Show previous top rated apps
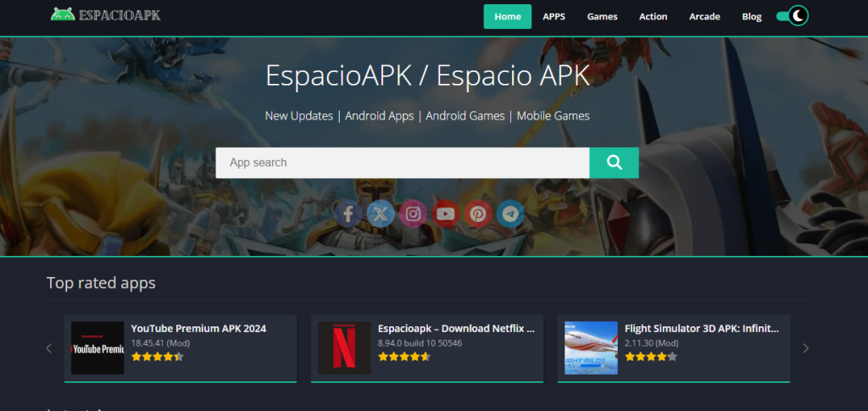This screenshot has width=868, height=411. [x=48, y=348]
